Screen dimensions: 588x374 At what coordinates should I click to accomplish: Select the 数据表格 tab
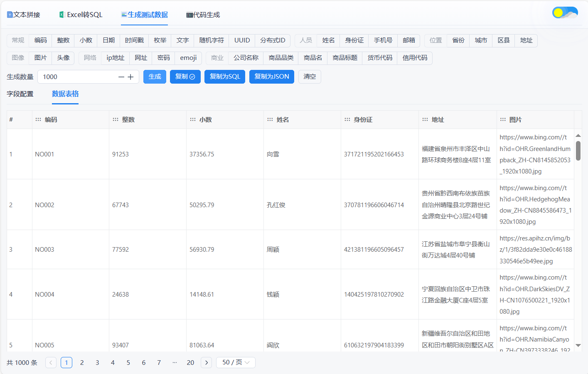[65, 94]
